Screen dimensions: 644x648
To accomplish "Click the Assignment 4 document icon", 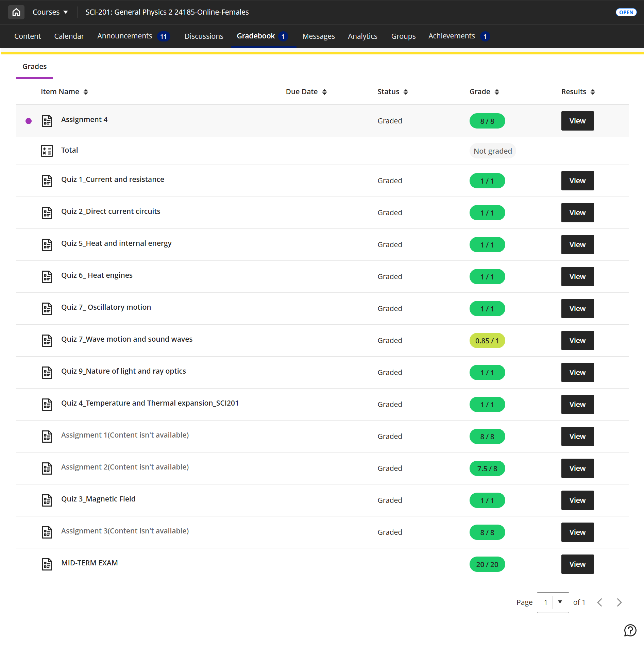I will click(47, 121).
